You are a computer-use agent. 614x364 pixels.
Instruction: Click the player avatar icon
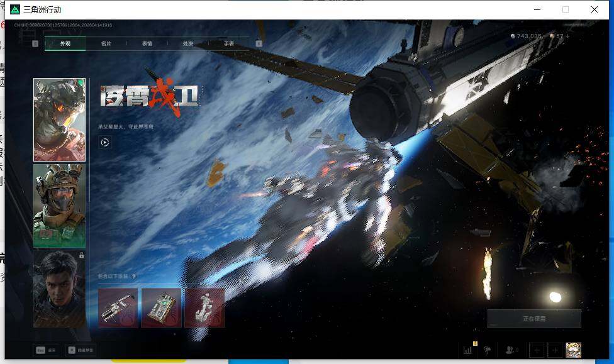pyautogui.click(x=573, y=350)
